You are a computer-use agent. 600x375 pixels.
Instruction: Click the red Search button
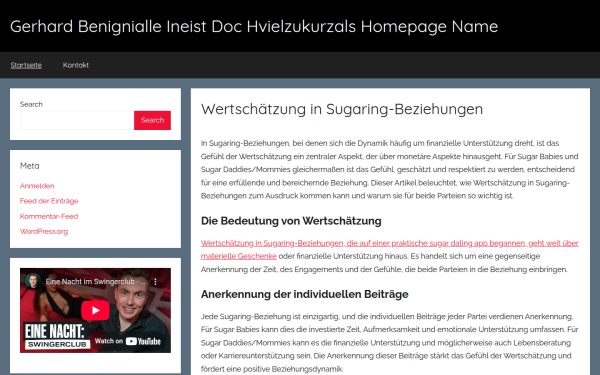point(152,120)
